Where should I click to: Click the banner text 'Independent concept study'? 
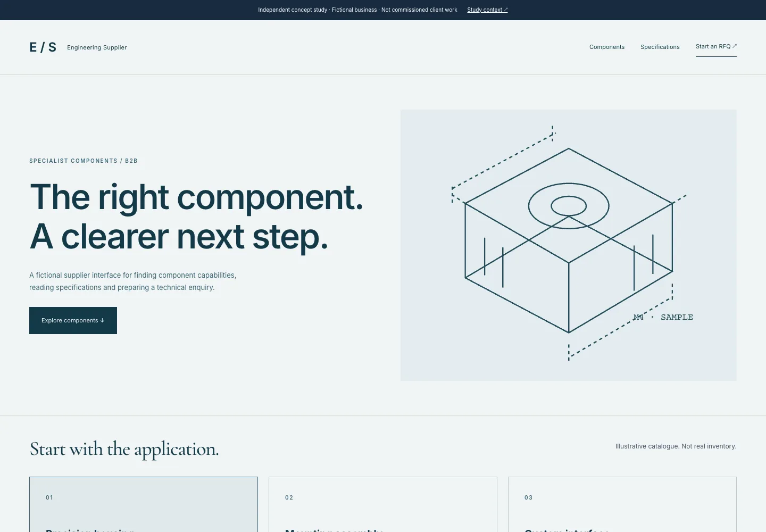pyautogui.click(x=293, y=10)
